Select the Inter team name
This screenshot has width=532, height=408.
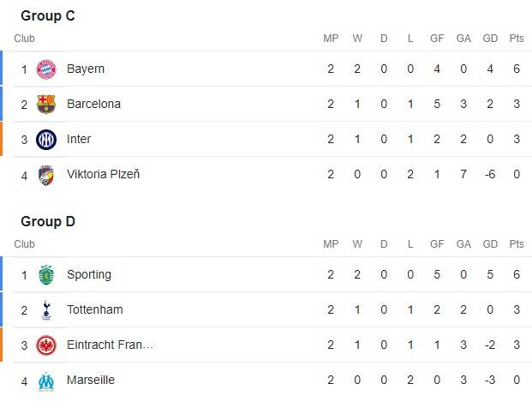point(79,139)
